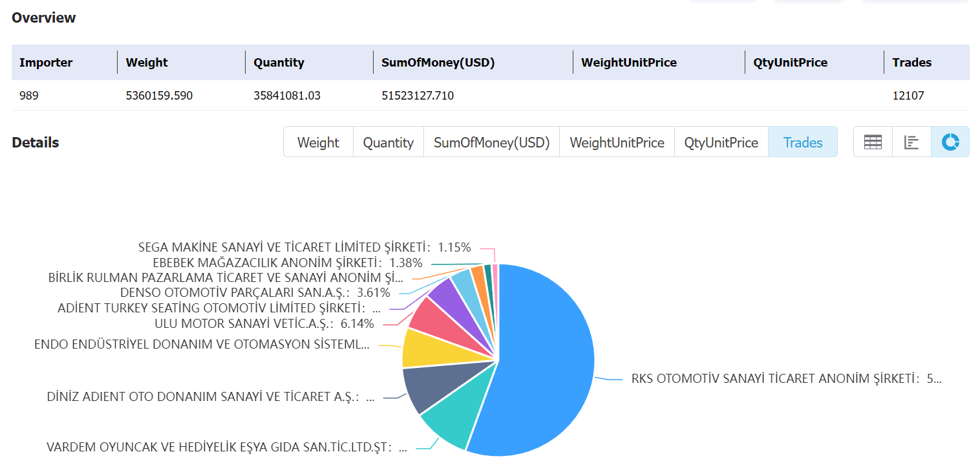Click the Quantity column header in Overview
Viewport: 980px width, 465px height.
click(x=279, y=63)
